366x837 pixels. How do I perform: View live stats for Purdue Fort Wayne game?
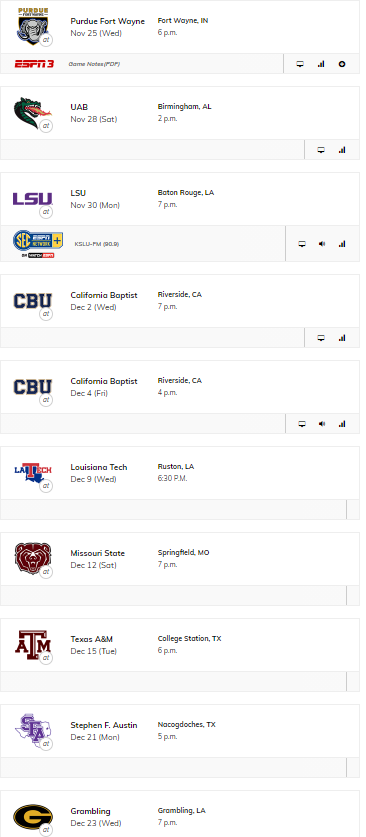point(321,64)
